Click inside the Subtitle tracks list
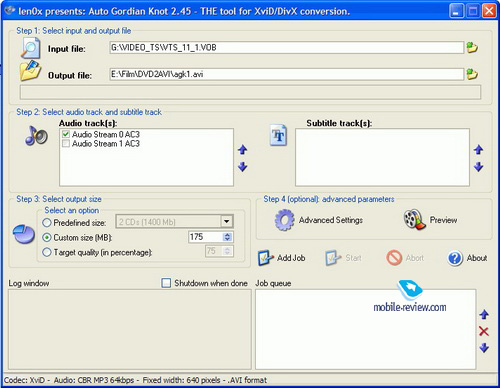This screenshot has height=388, width=500. [x=382, y=157]
